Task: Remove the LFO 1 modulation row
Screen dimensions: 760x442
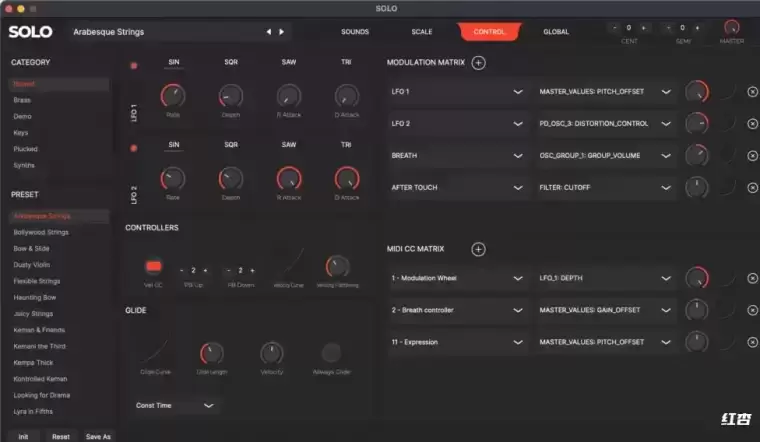Action: [x=752, y=92]
